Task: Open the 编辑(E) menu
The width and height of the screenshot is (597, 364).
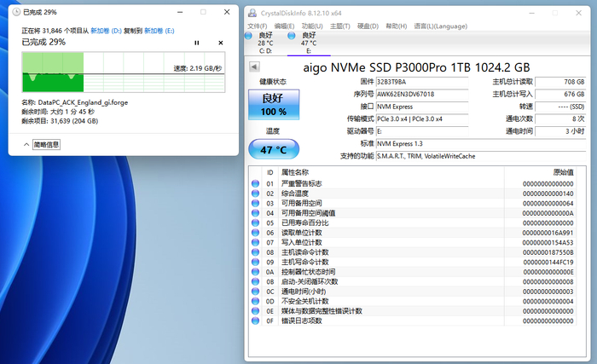Action: tap(284, 26)
